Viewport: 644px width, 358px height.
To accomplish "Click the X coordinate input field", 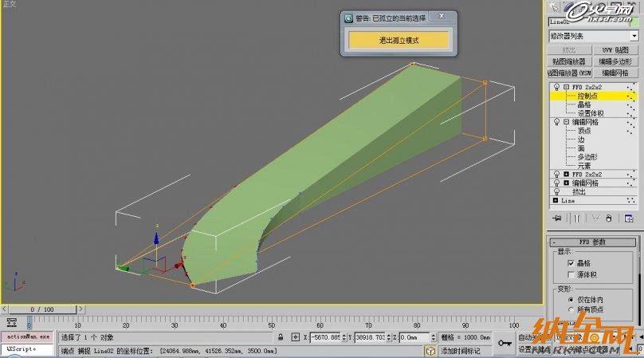I will coord(328,338).
